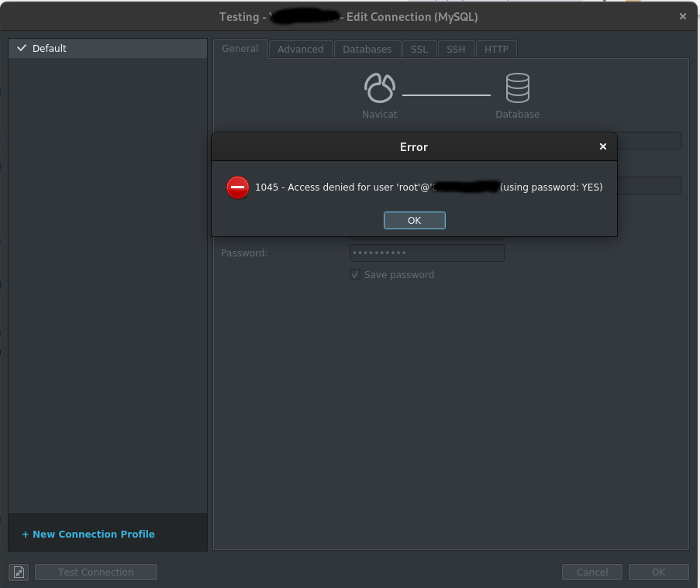Click the bottom-right OK button of Edit Connection
This screenshot has width=700, height=588.
click(658, 572)
